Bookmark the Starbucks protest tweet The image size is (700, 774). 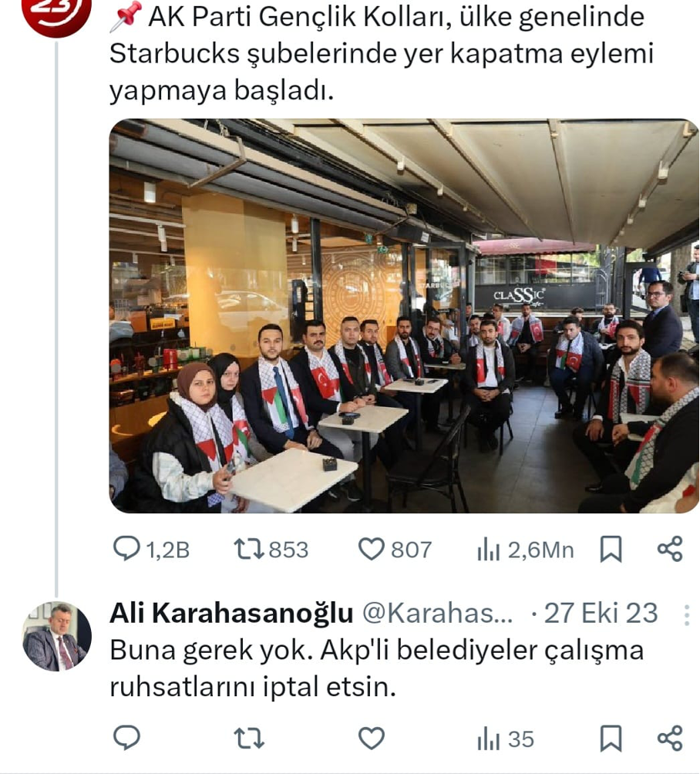point(611,550)
